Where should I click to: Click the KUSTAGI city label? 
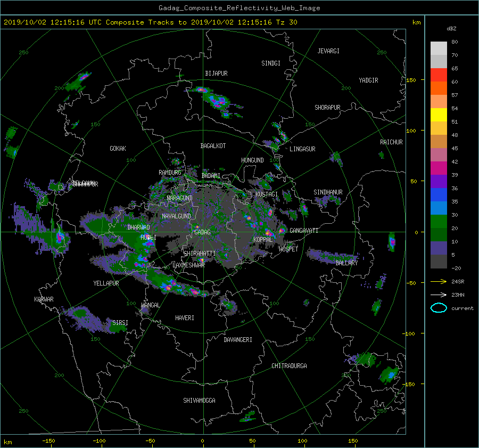point(267,194)
